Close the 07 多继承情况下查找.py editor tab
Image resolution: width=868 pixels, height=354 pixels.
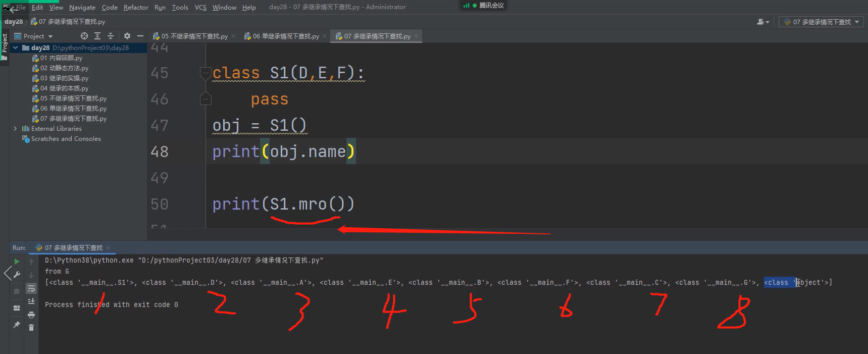click(x=416, y=36)
